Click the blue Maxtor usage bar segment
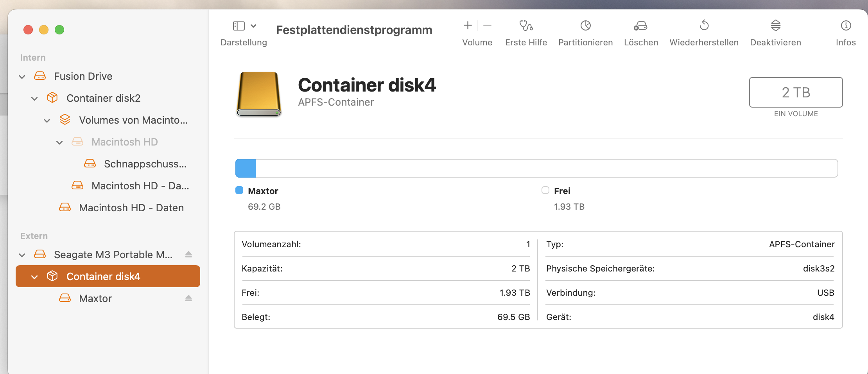 (x=246, y=168)
